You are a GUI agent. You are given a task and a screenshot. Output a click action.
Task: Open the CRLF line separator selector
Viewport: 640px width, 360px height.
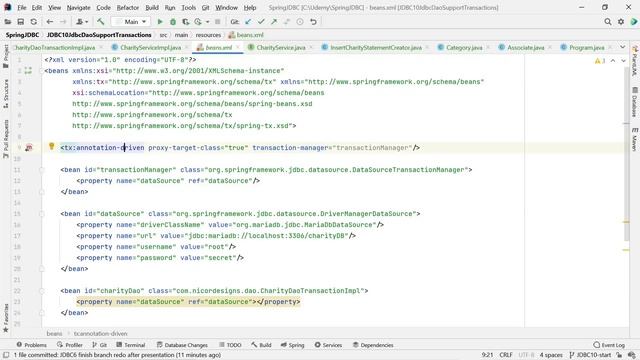506,355
